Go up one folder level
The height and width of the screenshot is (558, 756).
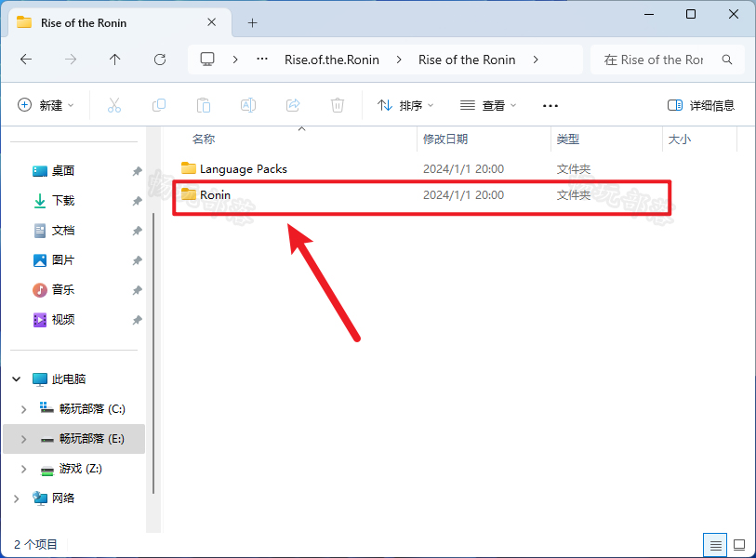114,60
